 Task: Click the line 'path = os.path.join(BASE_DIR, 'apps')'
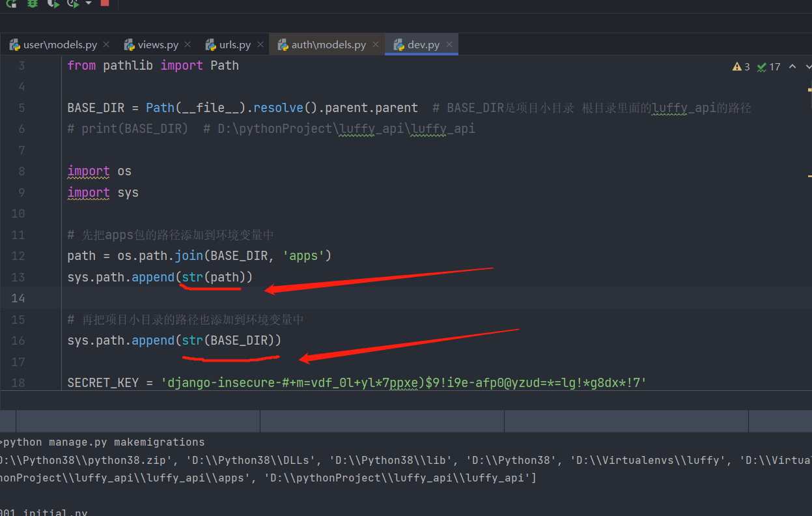(x=199, y=256)
